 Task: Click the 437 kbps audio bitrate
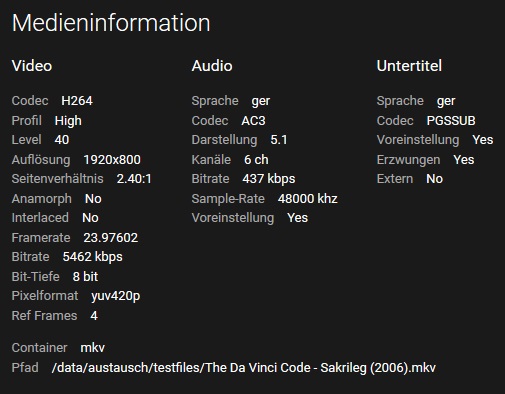(x=269, y=179)
